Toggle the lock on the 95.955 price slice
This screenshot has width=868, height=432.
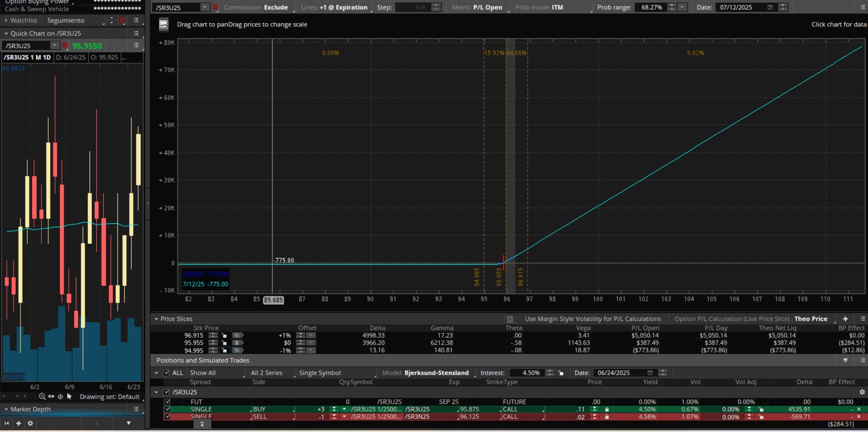(x=224, y=343)
